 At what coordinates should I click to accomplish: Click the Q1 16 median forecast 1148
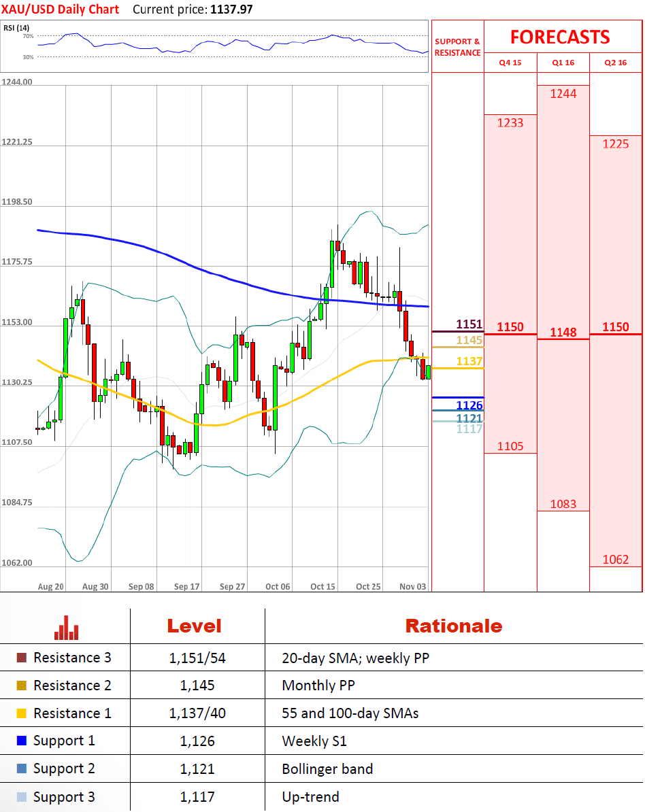(563, 333)
